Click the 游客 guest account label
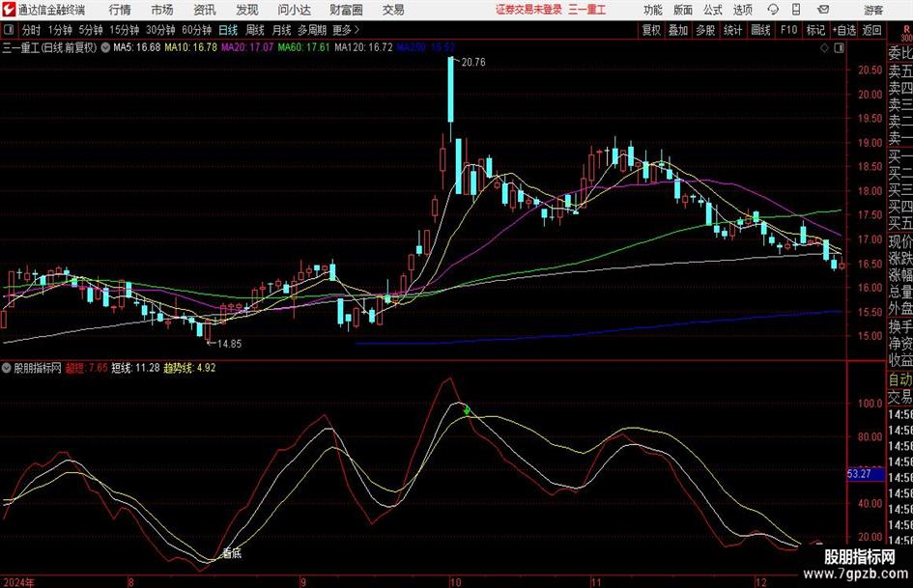Screen dimensions: 913x588 point(873,10)
